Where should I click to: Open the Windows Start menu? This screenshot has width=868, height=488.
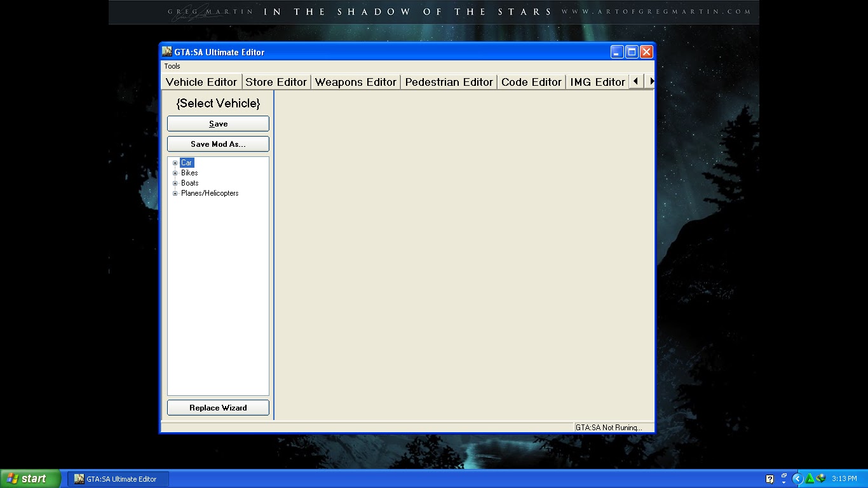(x=31, y=478)
